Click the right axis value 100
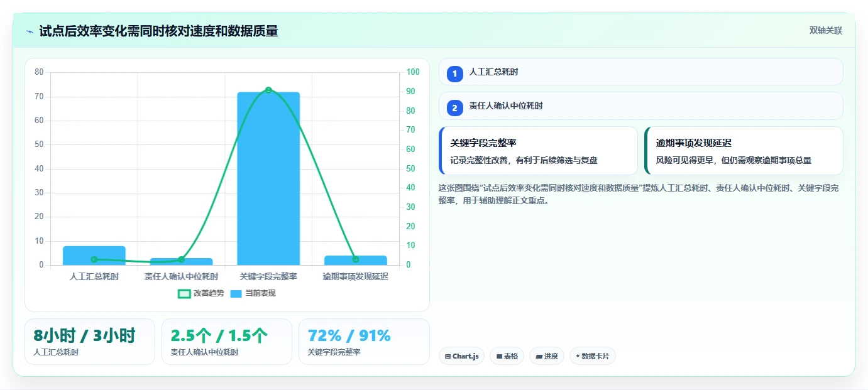The width and height of the screenshot is (868, 390). pos(412,72)
